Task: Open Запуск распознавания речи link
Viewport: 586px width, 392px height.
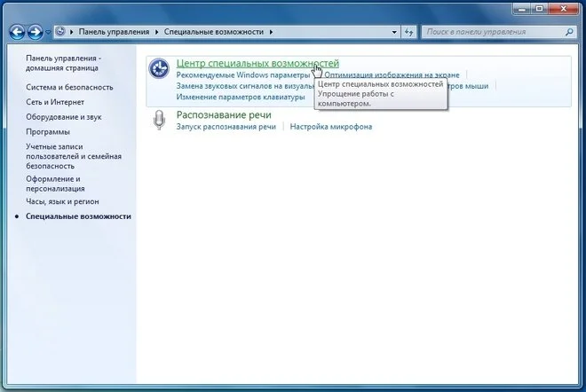Action: (226, 127)
